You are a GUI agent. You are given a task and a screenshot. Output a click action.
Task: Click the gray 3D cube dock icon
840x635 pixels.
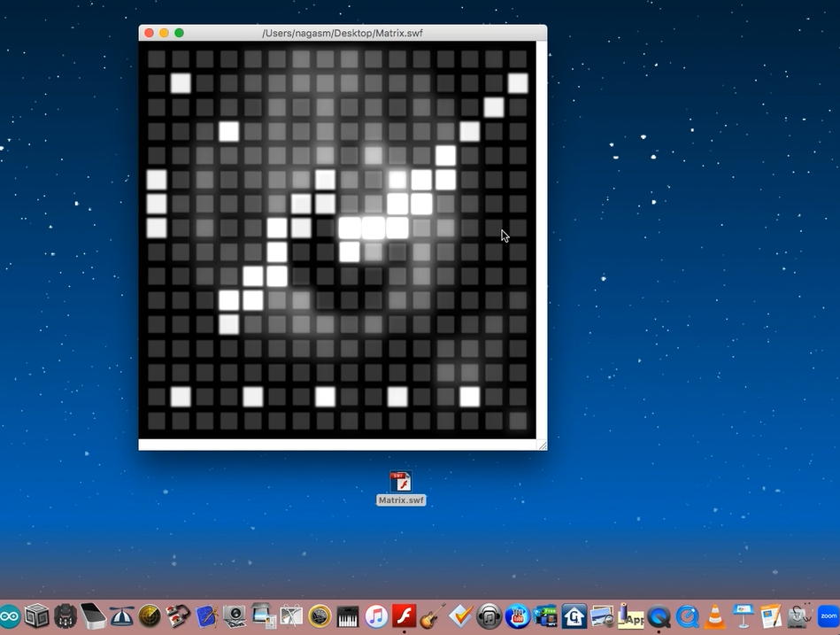(x=37, y=616)
